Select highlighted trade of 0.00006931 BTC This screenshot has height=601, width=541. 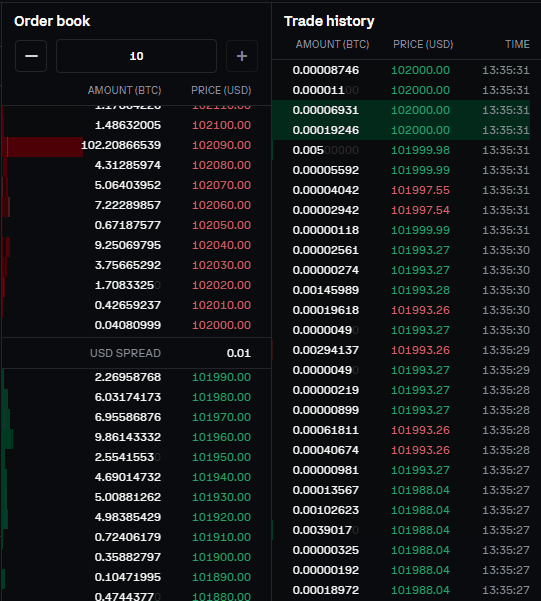[401, 110]
